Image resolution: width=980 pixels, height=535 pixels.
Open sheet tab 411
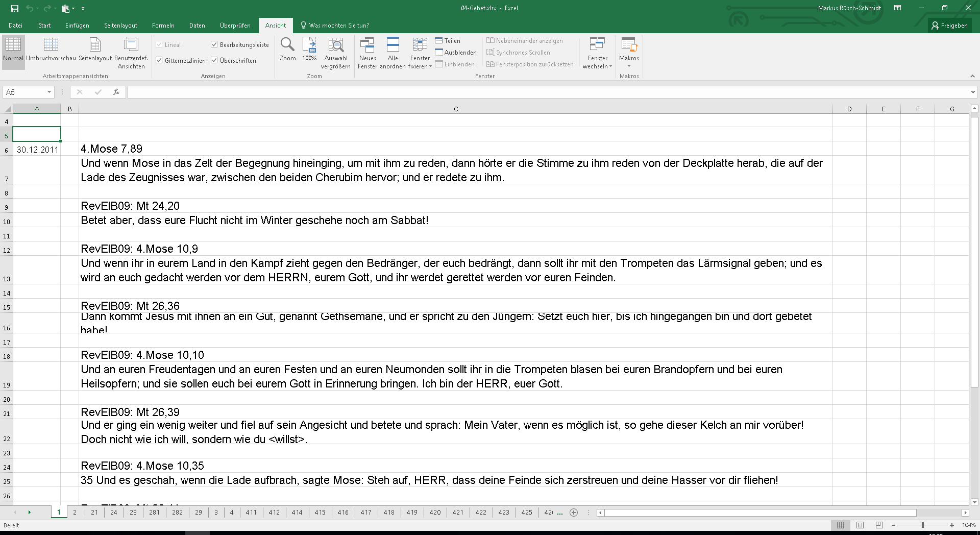coord(251,513)
